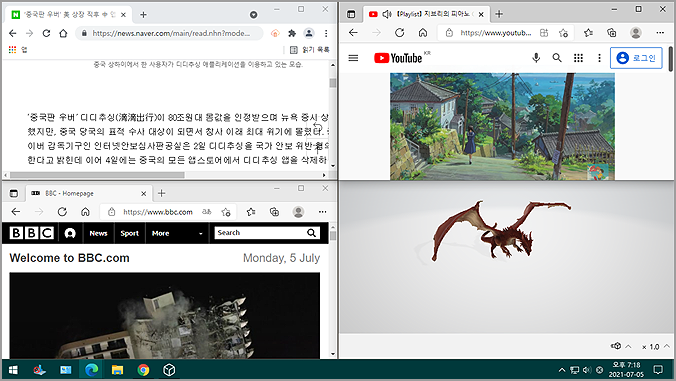
Task: Open Edge settings menu in YouTube window
Action: tap(660, 33)
